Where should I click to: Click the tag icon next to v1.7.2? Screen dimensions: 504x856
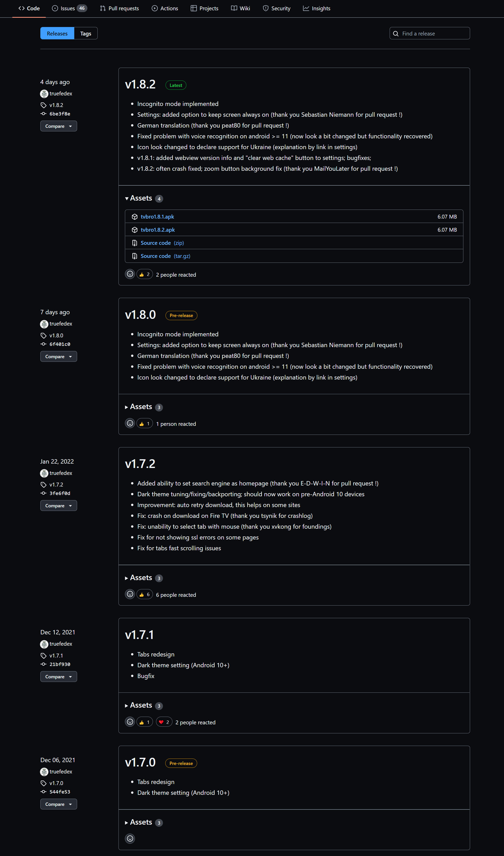(x=43, y=484)
